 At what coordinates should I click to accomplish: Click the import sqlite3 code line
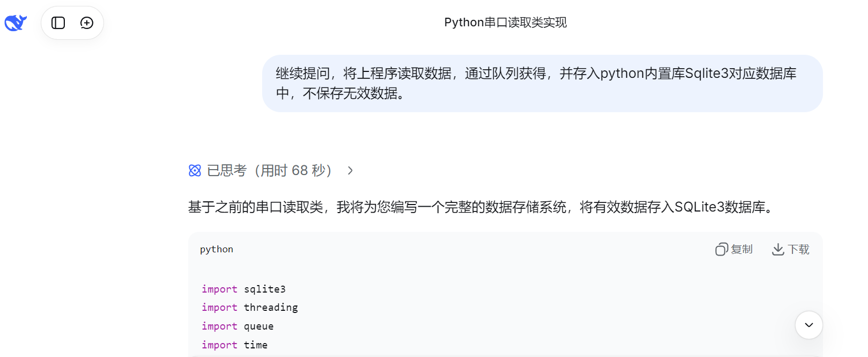tap(243, 289)
